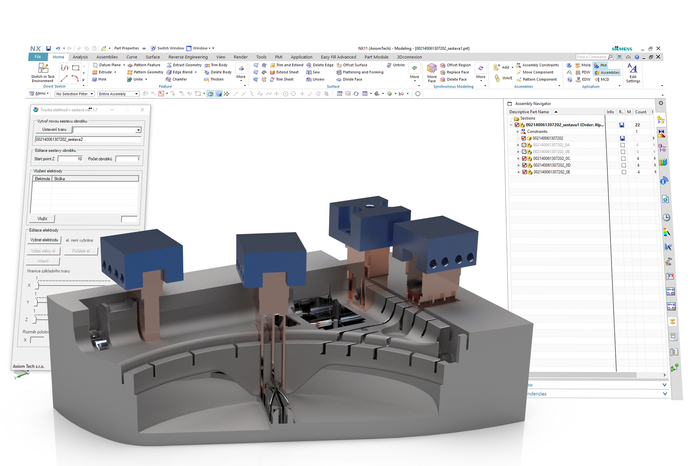Select the Extrude feature tool
700x466 pixels.
coord(102,72)
